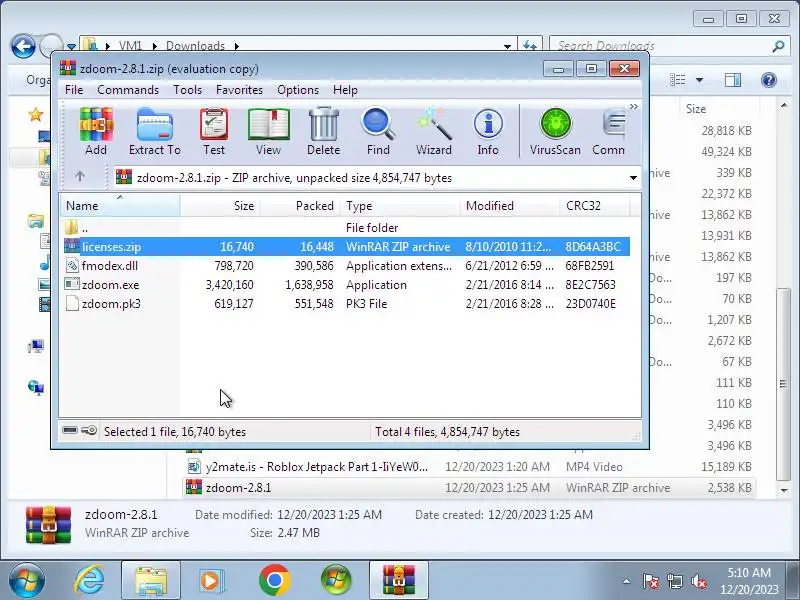
Task: Open the Windows Start button
Action: (x=27, y=580)
